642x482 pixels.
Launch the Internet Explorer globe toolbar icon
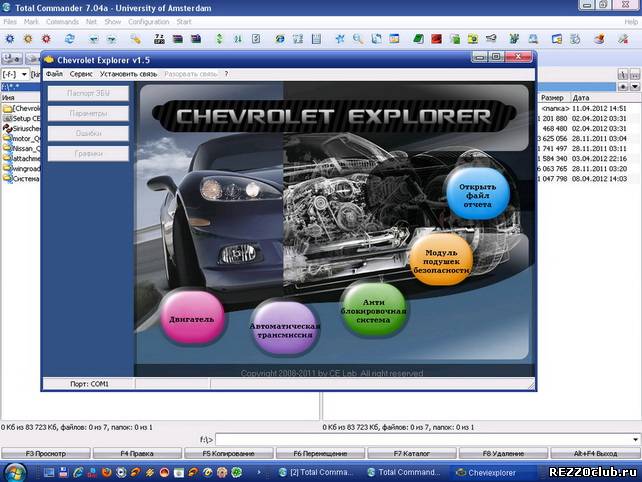click(280, 39)
